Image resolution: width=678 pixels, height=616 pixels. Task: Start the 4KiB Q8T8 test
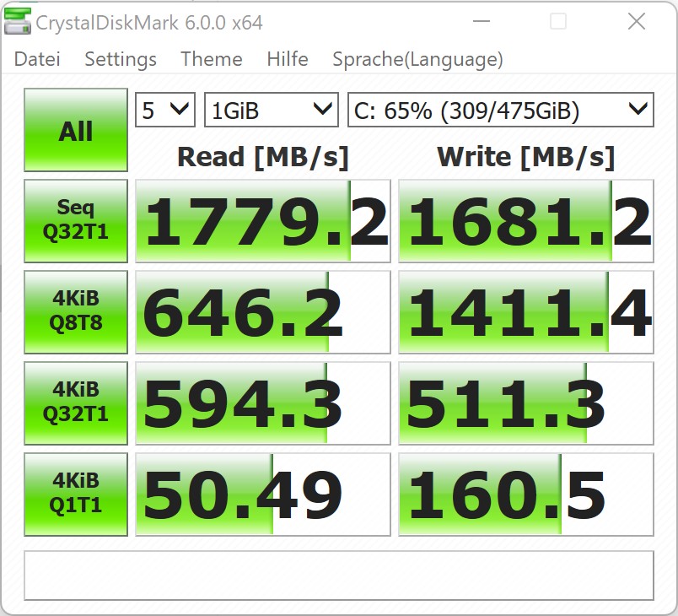pyautogui.click(x=76, y=312)
